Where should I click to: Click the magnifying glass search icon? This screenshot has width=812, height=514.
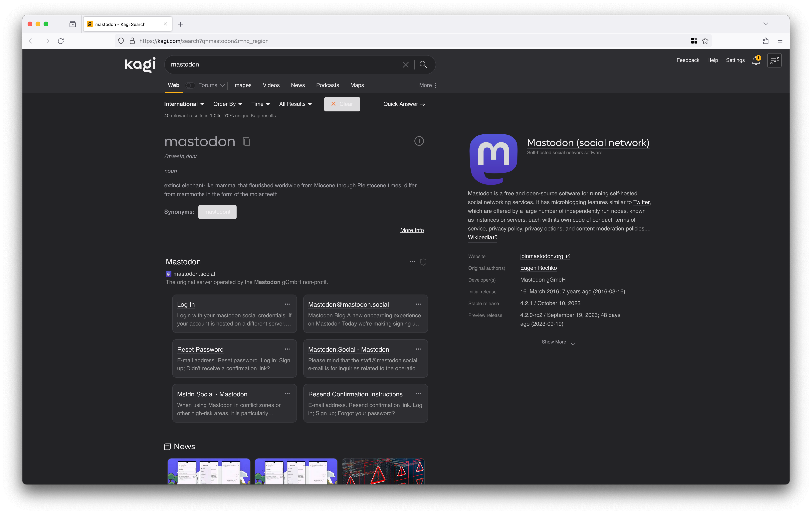pos(423,65)
